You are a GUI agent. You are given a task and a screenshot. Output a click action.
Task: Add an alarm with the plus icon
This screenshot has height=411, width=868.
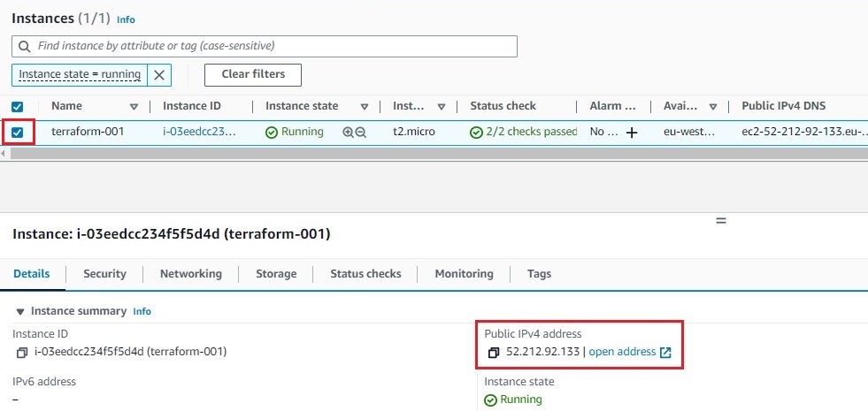click(x=632, y=133)
